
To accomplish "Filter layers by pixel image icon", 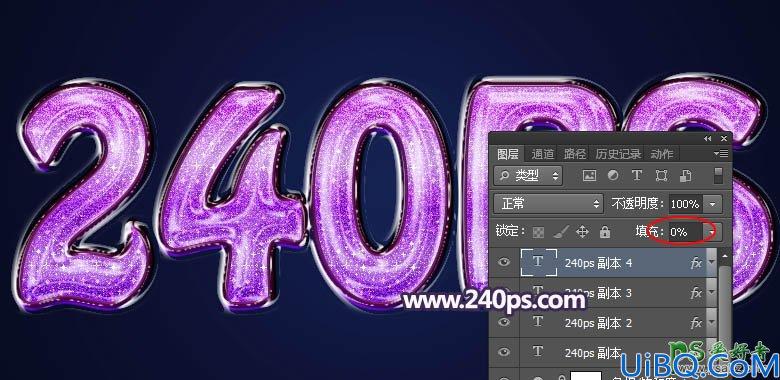I will (589, 176).
